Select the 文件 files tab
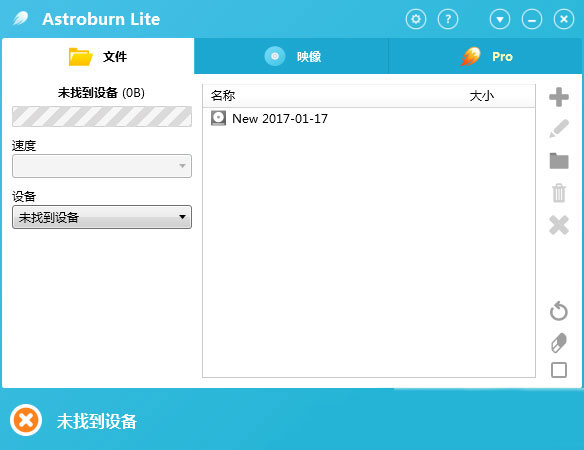The image size is (584, 450). click(x=98, y=56)
